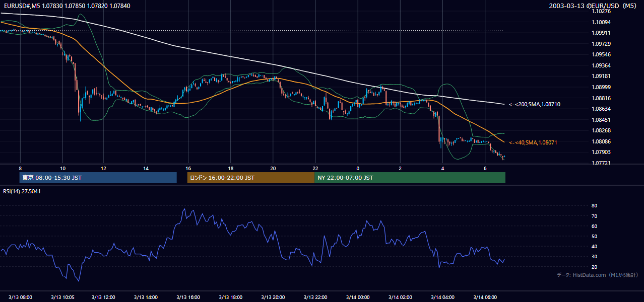
Task: Click hour label 18 under price chart
Action: pos(230,168)
